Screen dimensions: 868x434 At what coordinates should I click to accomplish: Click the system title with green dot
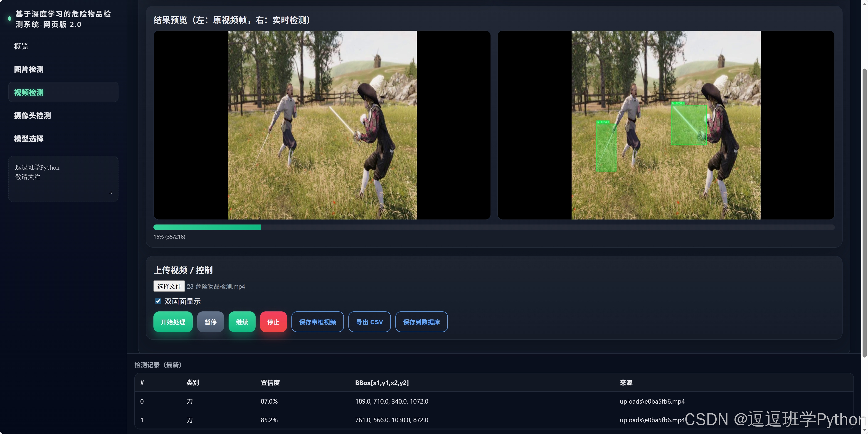coord(60,19)
